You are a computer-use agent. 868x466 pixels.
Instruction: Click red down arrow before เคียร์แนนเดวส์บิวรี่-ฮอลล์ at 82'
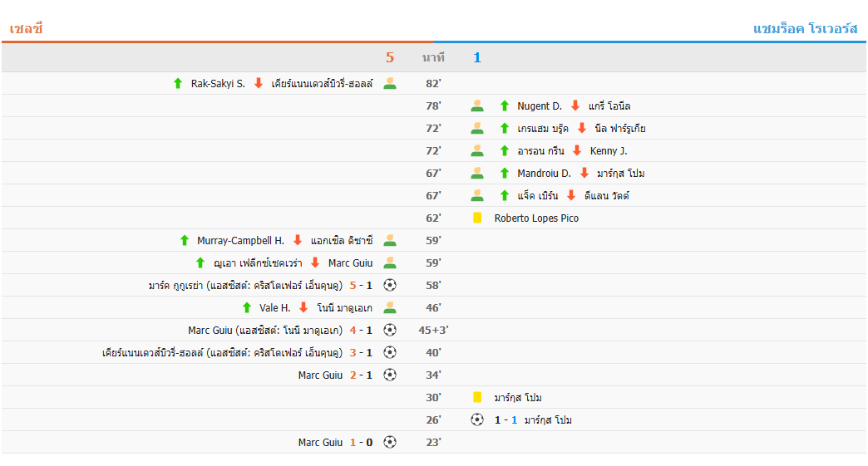pos(259,83)
